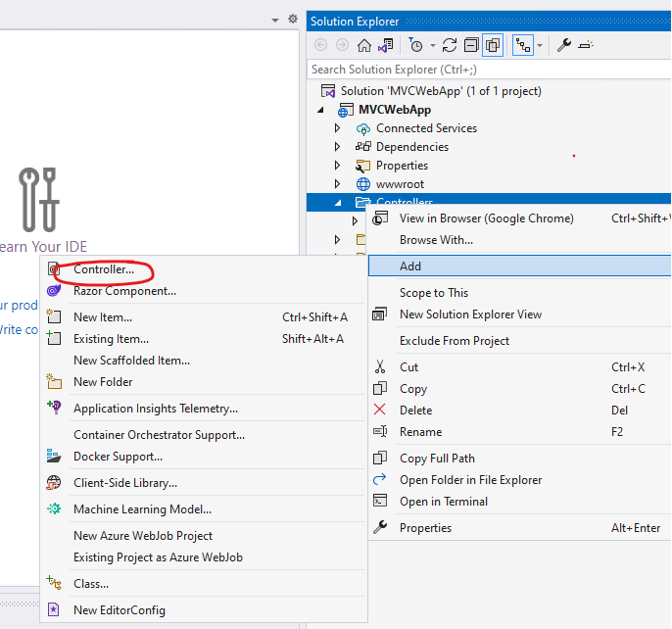Screen dimensions: 672x629
Task: Click the Home icon in Solution Explorer toolbar
Action: coord(364,45)
